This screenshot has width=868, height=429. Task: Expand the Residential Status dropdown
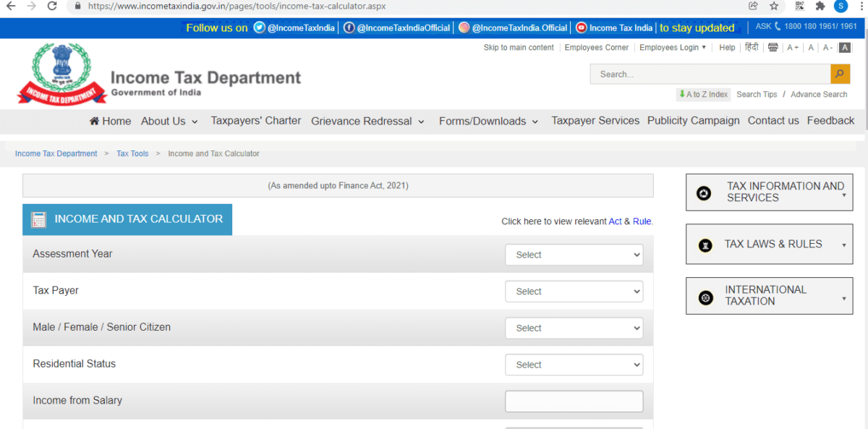574,364
